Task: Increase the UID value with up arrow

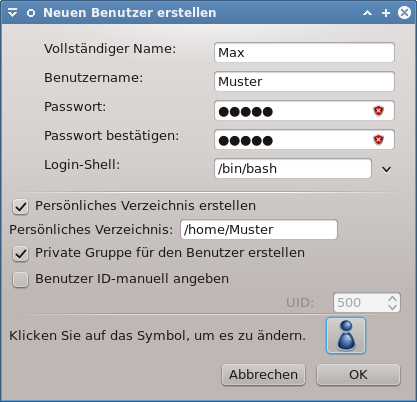Action: [x=392, y=299]
